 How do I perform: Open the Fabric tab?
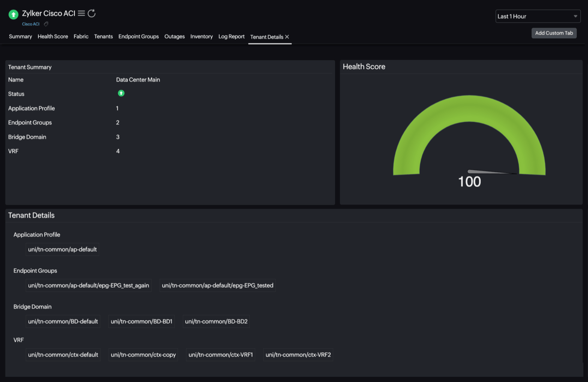pyautogui.click(x=81, y=37)
